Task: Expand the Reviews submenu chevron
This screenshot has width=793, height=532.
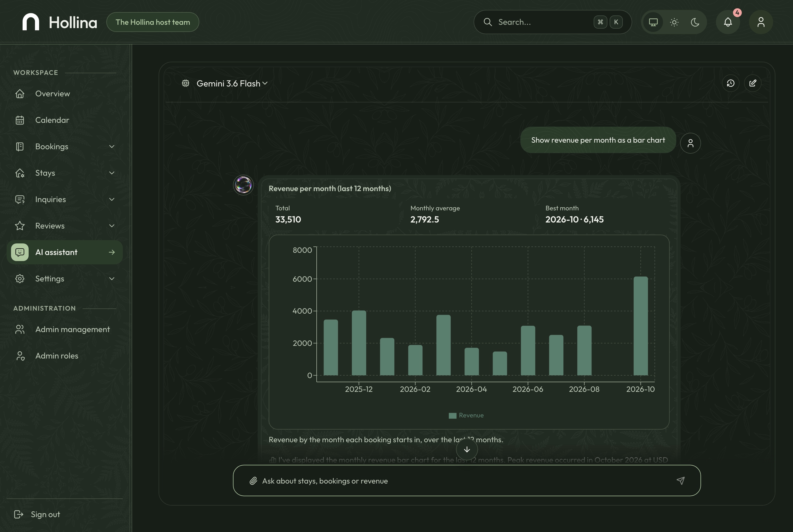Action: click(112, 226)
